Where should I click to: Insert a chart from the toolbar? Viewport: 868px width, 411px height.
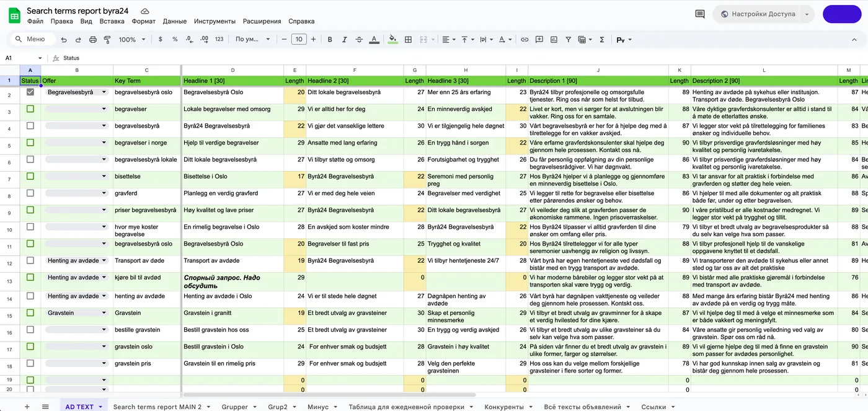click(x=554, y=40)
